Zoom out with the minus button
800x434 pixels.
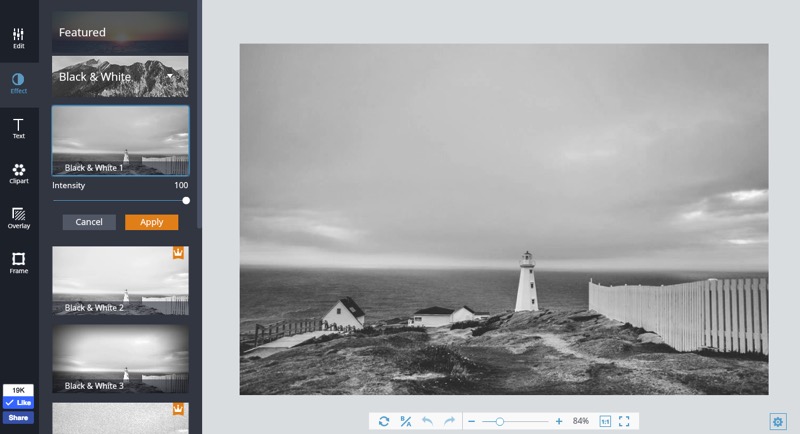[472, 422]
